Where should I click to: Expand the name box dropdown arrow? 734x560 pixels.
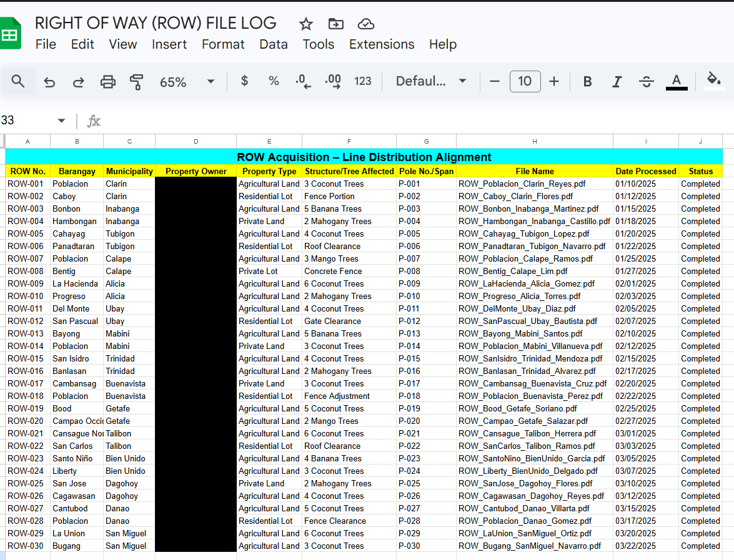[61, 120]
